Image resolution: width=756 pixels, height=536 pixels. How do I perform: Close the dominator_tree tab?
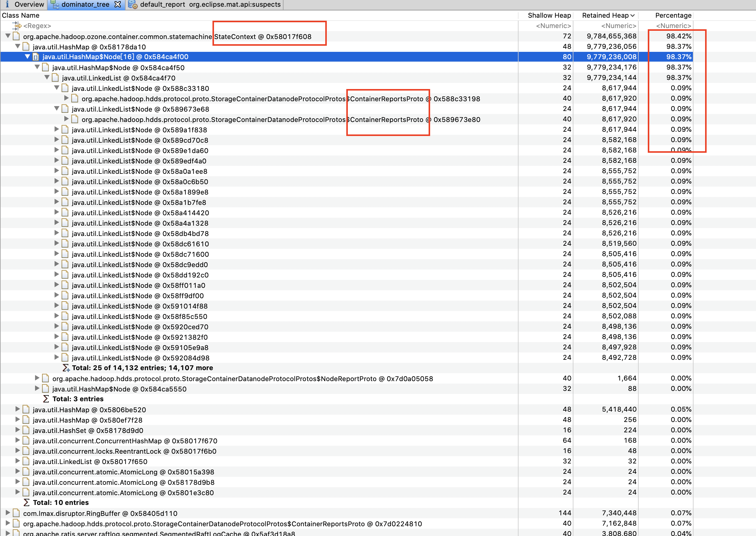pyautogui.click(x=117, y=4)
